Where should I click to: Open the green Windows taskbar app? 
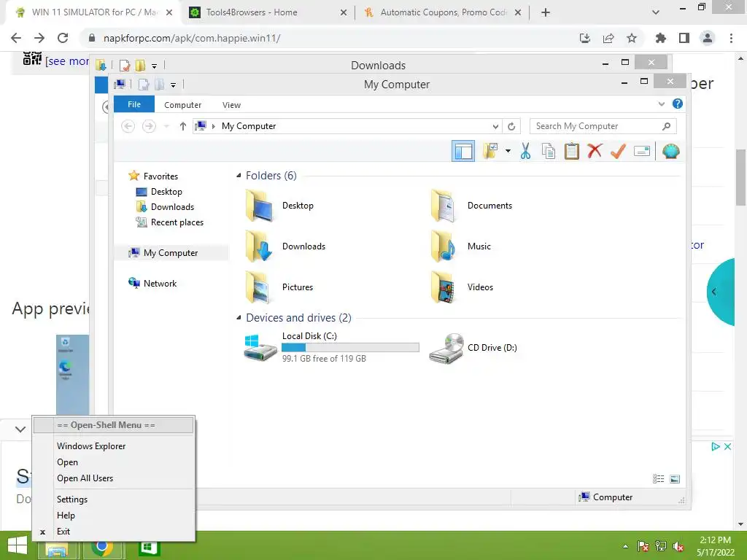149,548
